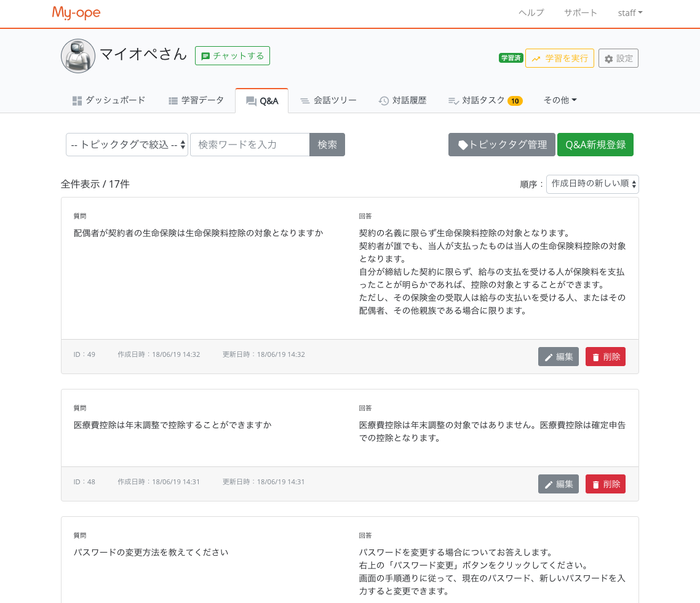700x603 pixels.
Task: Switch to ダッシュボード tab
Action: 109,100
